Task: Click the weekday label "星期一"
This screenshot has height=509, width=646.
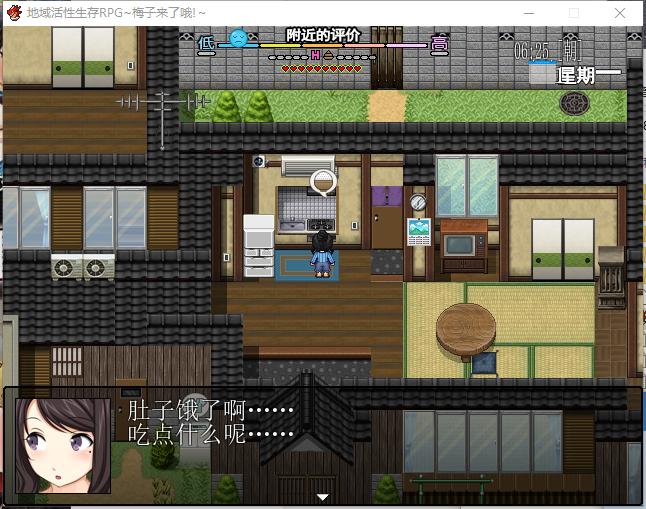Action: (x=588, y=75)
